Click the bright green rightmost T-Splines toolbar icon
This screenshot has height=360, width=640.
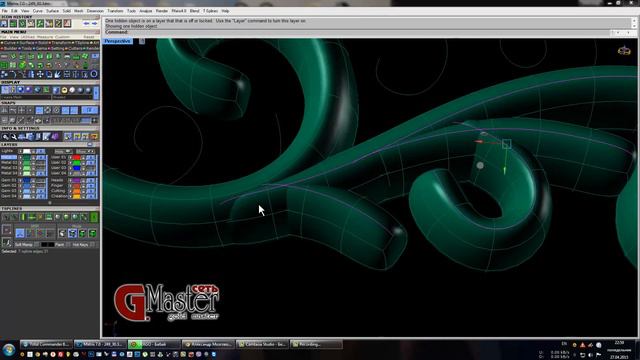pos(94,217)
